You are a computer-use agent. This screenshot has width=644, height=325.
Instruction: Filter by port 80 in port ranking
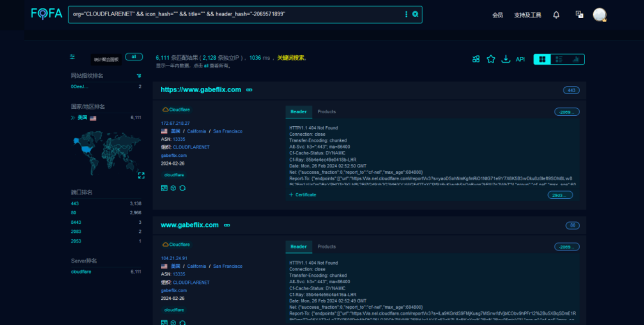coord(73,213)
